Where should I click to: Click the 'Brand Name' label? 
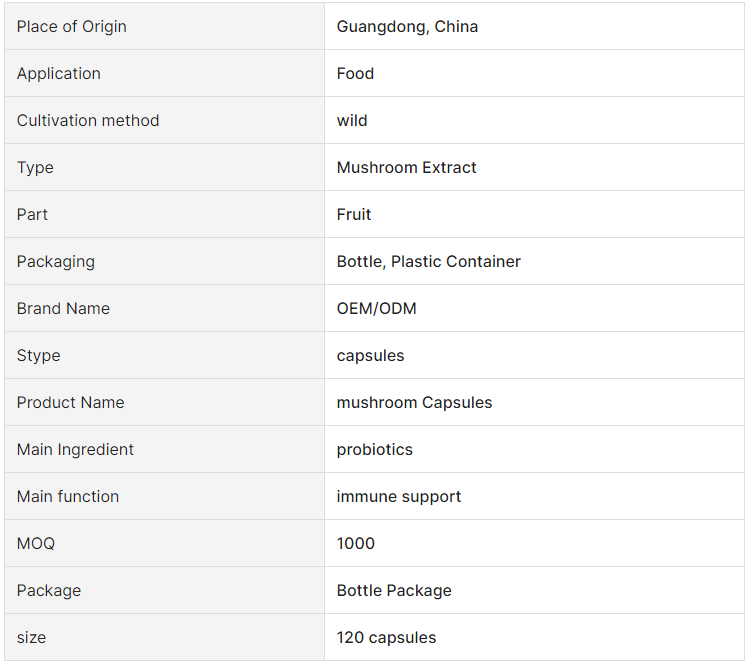tap(63, 308)
